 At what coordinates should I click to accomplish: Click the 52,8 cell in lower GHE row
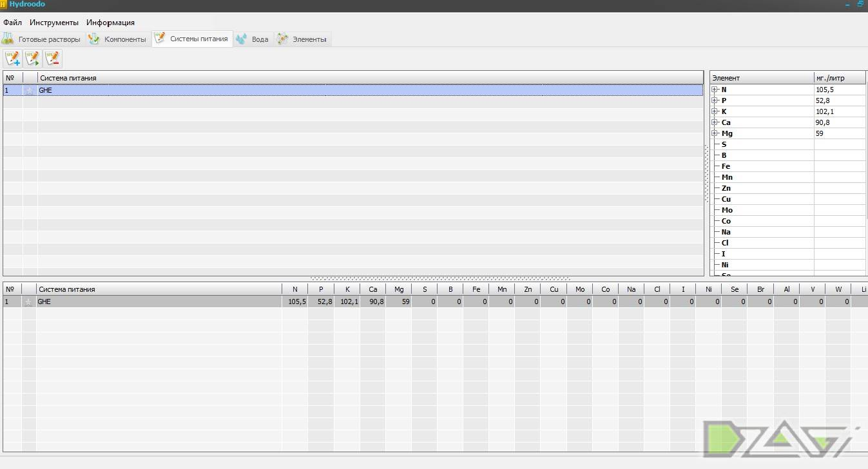[321, 301]
